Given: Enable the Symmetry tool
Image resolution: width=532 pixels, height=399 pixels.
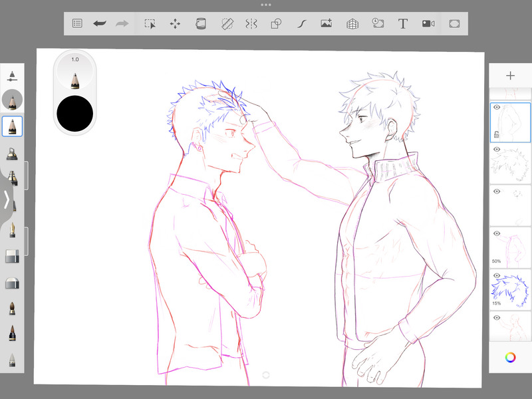Looking at the screenshot, I should (251, 24).
